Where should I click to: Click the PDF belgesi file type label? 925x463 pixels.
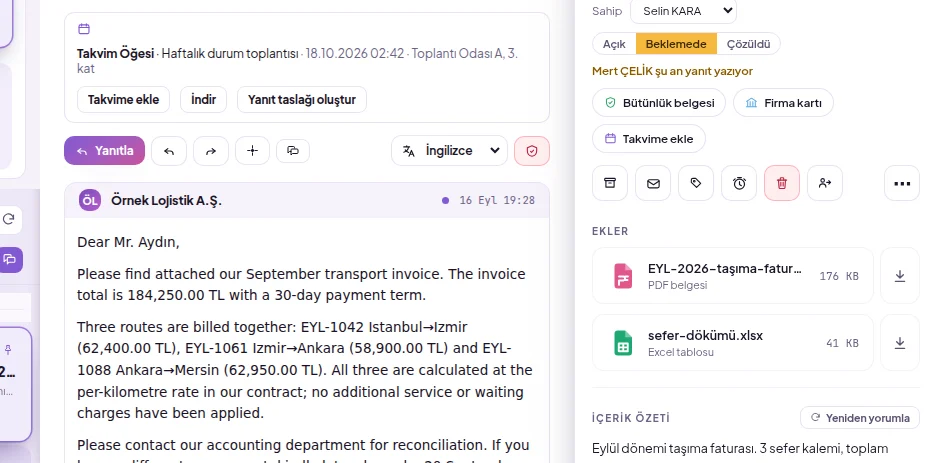(x=677, y=285)
